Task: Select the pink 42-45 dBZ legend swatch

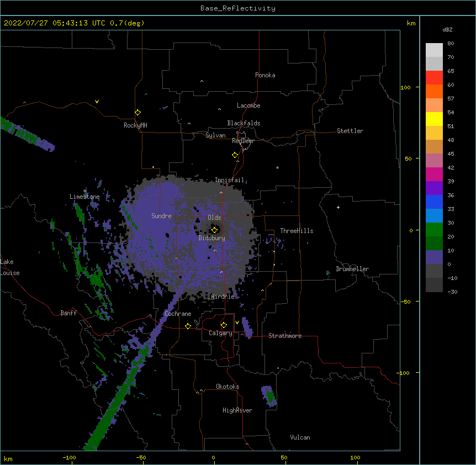Action: tap(434, 161)
